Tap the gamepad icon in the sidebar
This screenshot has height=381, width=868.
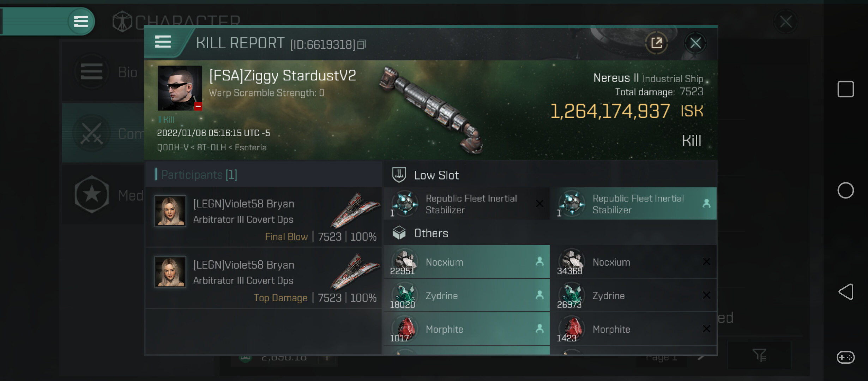(x=845, y=357)
